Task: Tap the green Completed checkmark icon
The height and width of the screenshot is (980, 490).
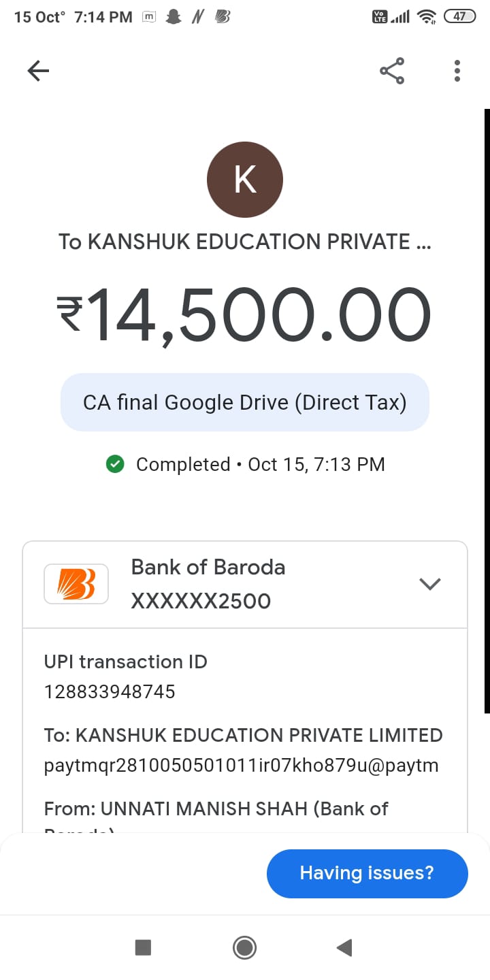Action: pyautogui.click(x=115, y=464)
